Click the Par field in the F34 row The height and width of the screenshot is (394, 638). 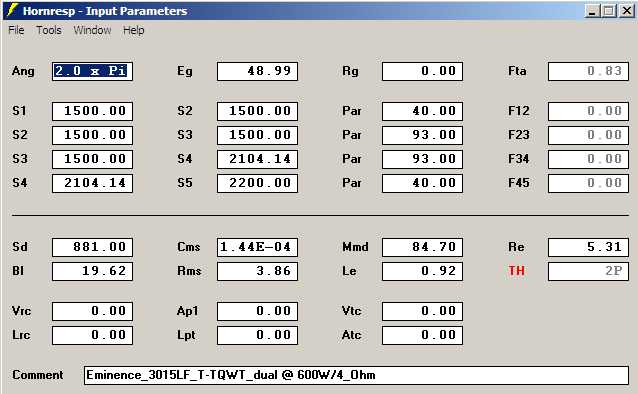tap(422, 159)
